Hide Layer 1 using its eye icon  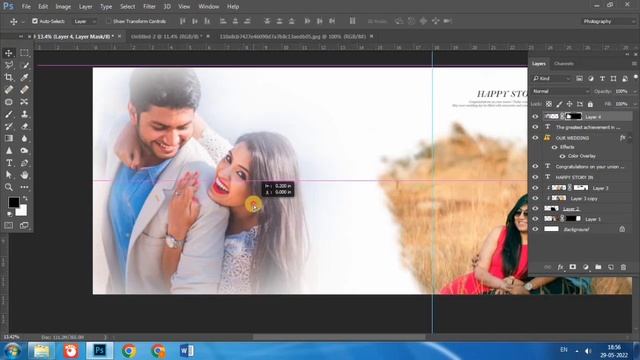[535, 219]
